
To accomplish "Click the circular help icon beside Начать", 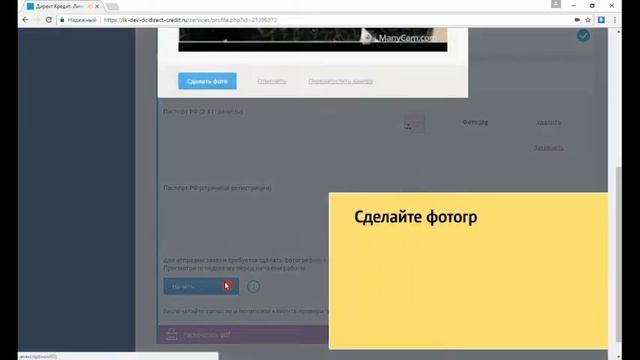I will (253, 286).
